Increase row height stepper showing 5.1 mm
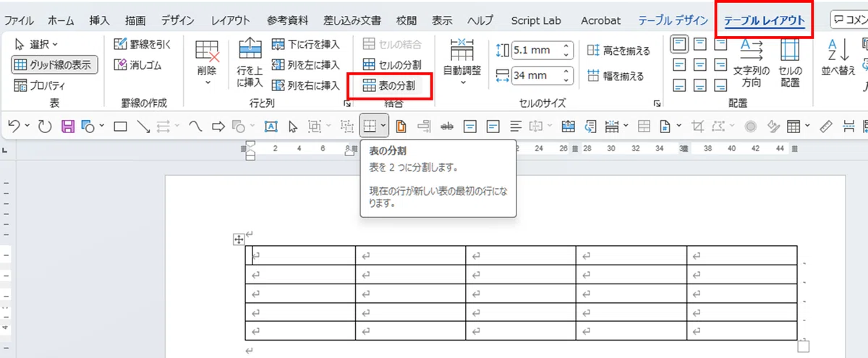The image size is (868, 358). 566,46
